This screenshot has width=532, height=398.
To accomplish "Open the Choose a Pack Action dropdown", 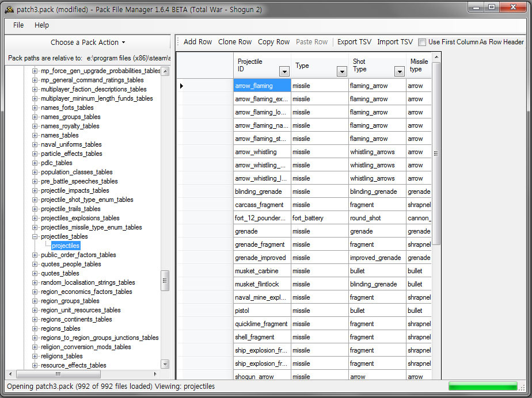I will [x=88, y=42].
